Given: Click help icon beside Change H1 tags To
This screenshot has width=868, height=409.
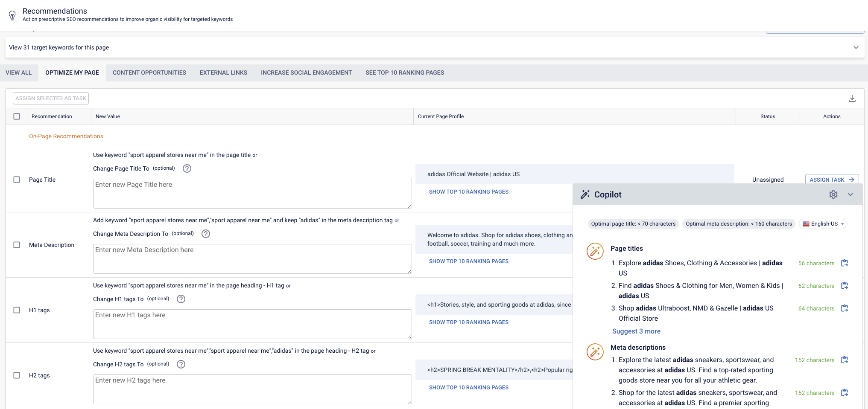Looking at the screenshot, I should (181, 299).
